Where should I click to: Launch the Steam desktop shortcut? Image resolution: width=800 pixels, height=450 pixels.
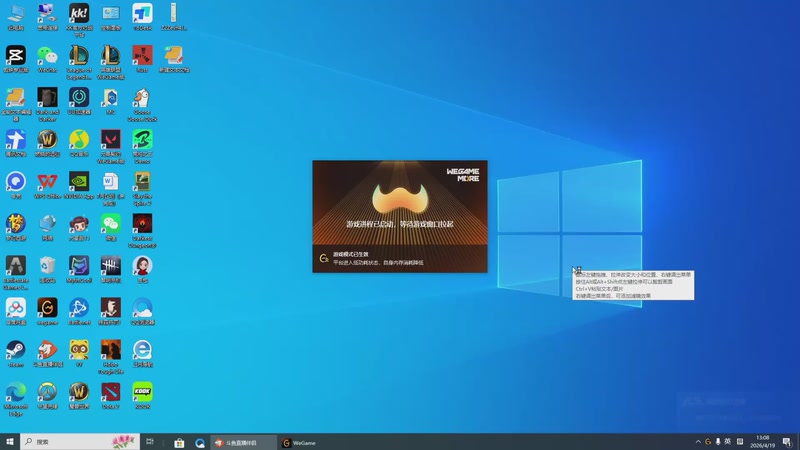coord(16,354)
